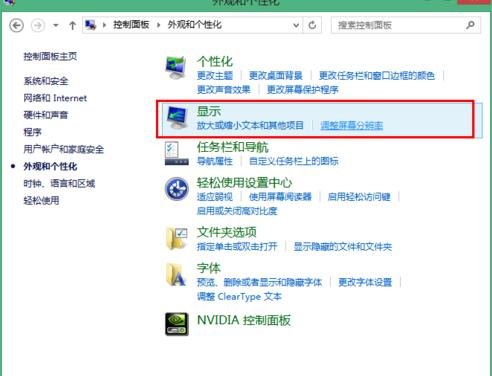The height and width of the screenshot is (376, 492).
Task: Open the address bar history dropdown
Action: (296, 25)
